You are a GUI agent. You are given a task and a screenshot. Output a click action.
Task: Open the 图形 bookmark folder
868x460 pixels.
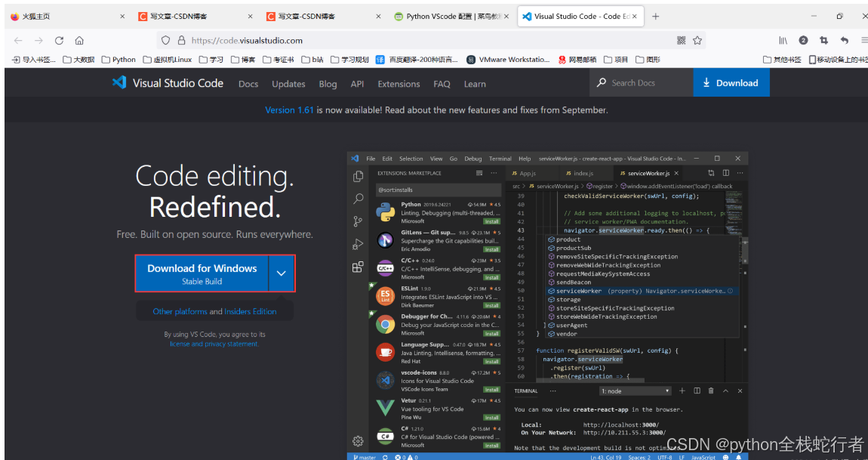(x=648, y=60)
